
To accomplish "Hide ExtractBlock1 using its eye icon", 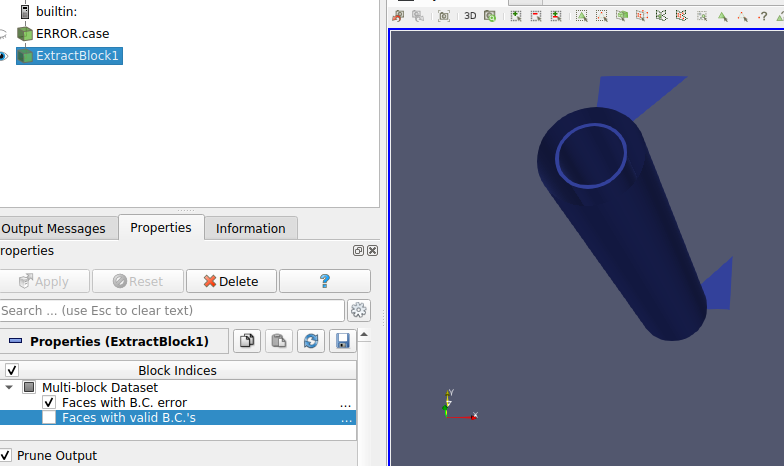I will 3,56.
